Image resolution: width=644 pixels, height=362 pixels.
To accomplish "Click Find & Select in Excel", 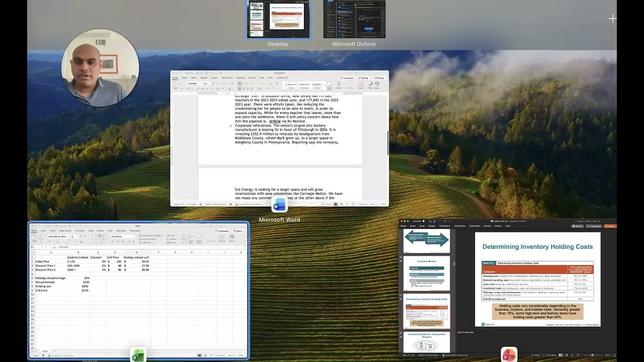I will pos(199,239).
